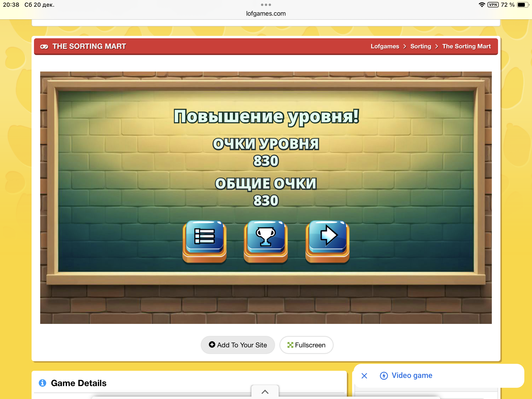Image resolution: width=532 pixels, height=399 pixels.
Task: Open Lofgames breadcrumb link
Action: 385,46
